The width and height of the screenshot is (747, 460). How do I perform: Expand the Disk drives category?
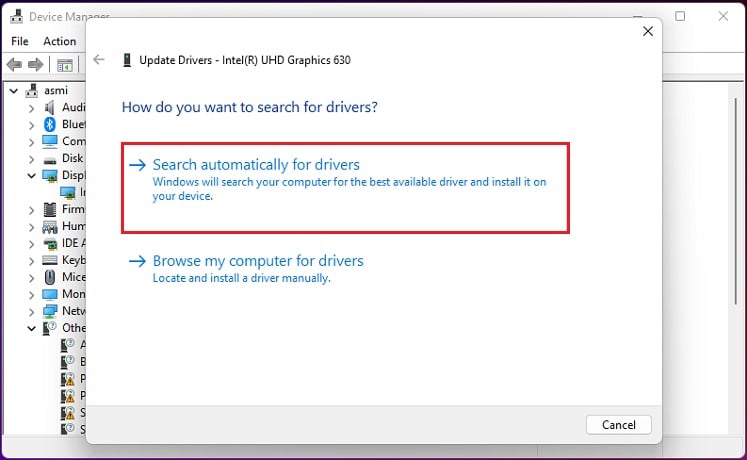coord(31,159)
